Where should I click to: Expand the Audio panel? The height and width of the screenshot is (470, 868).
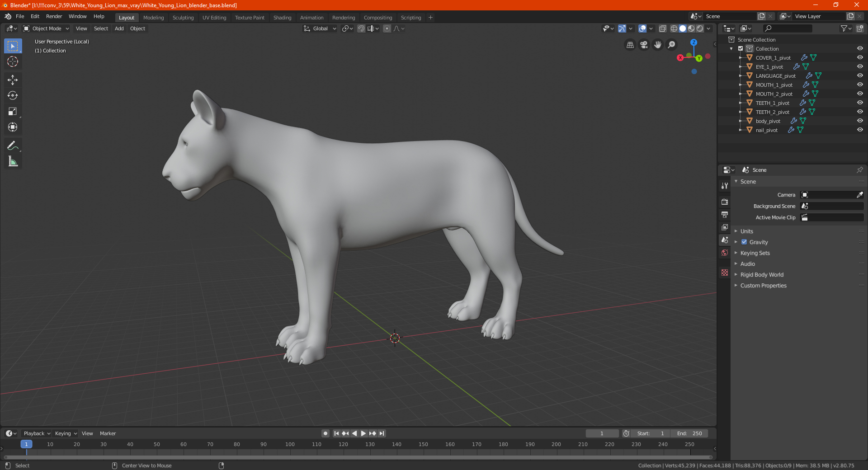pyautogui.click(x=747, y=264)
